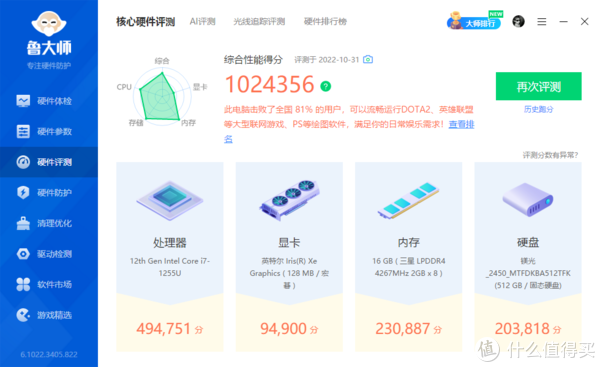Viewport: 600px width, 367px height.
Task: Click the green question mark score icon
Action: click(x=326, y=86)
